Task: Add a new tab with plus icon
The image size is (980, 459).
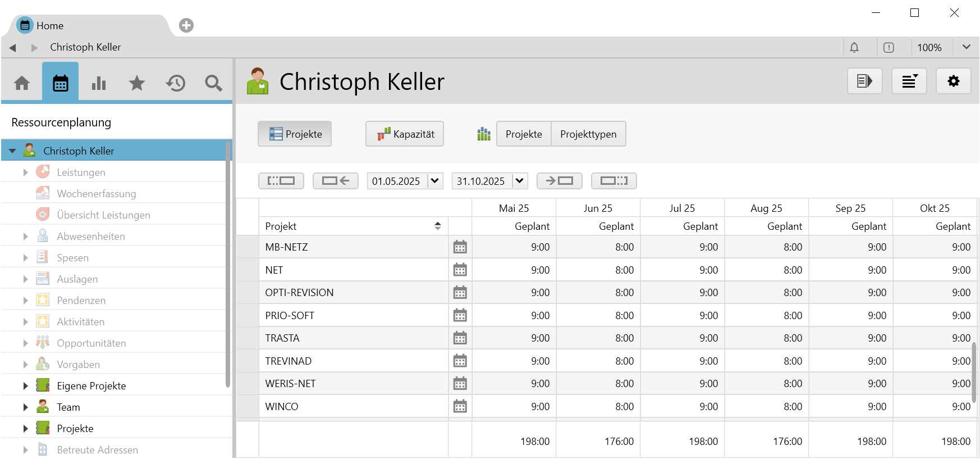Action: 186,25
